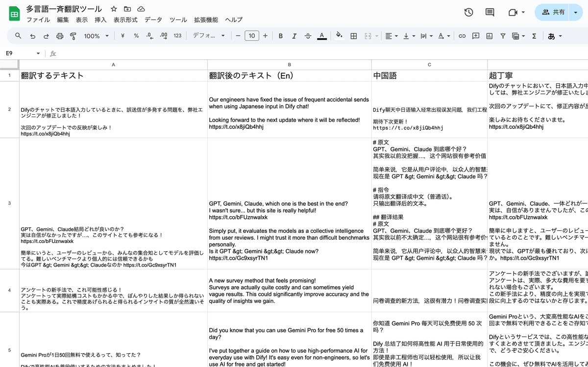Select column B header
The width and height of the screenshot is (588, 367).
click(290, 65)
